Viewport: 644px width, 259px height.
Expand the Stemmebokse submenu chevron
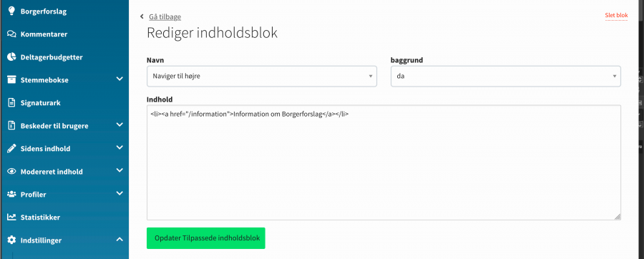pos(119,79)
